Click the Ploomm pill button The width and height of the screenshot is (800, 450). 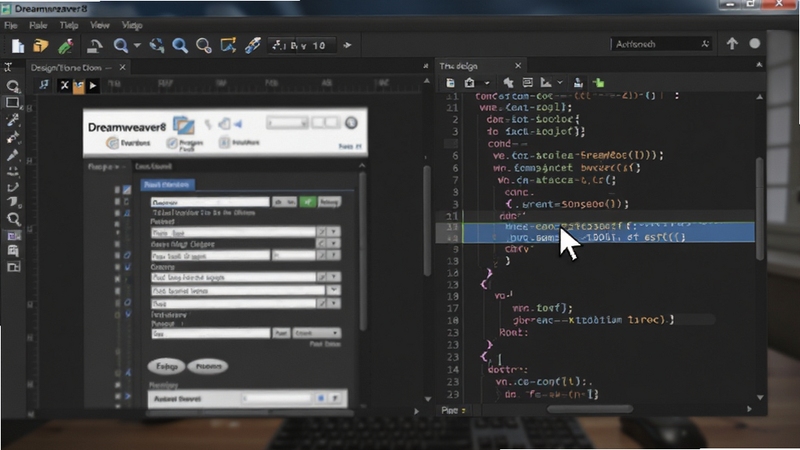pos(208,366)
